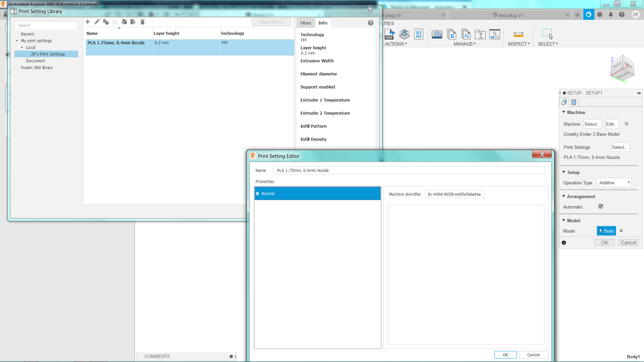Click OK in Print Setting Editor

pos(505,355)
